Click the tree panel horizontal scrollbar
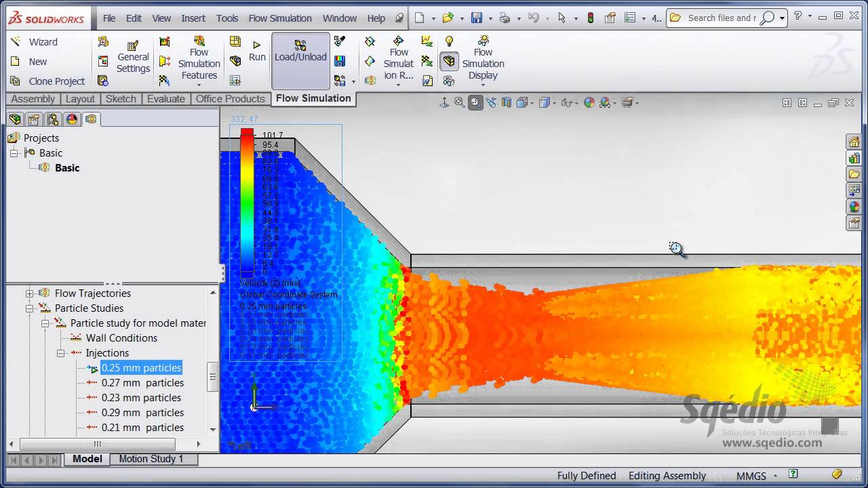 97,445
